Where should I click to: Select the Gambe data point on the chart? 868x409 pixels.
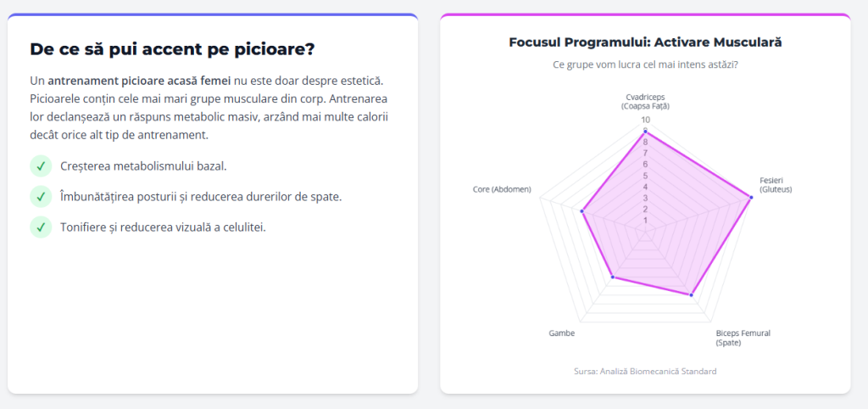[x=613, y=277]
